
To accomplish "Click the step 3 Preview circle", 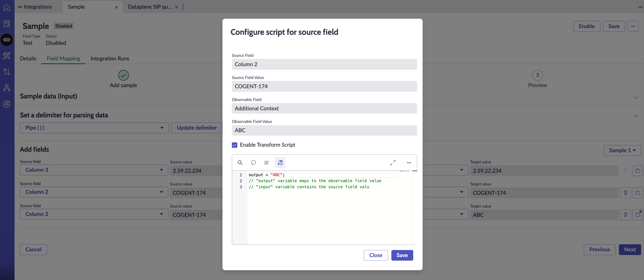I will point(538,75).
